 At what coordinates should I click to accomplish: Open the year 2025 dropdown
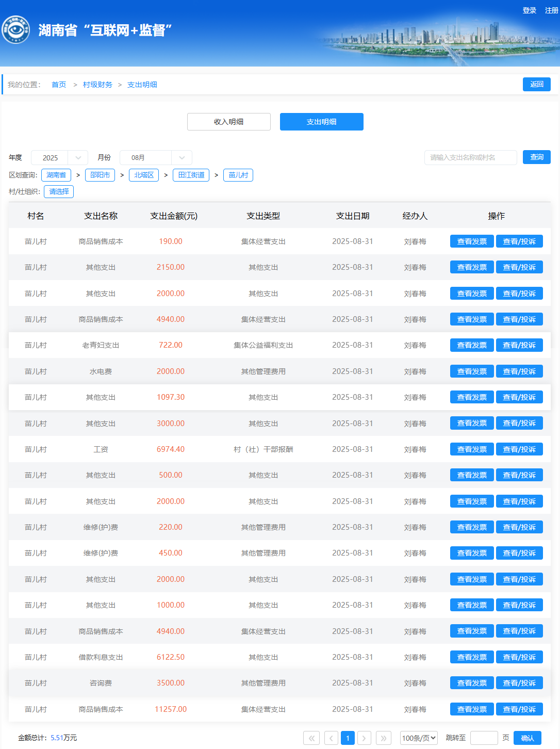coord(59,158)
